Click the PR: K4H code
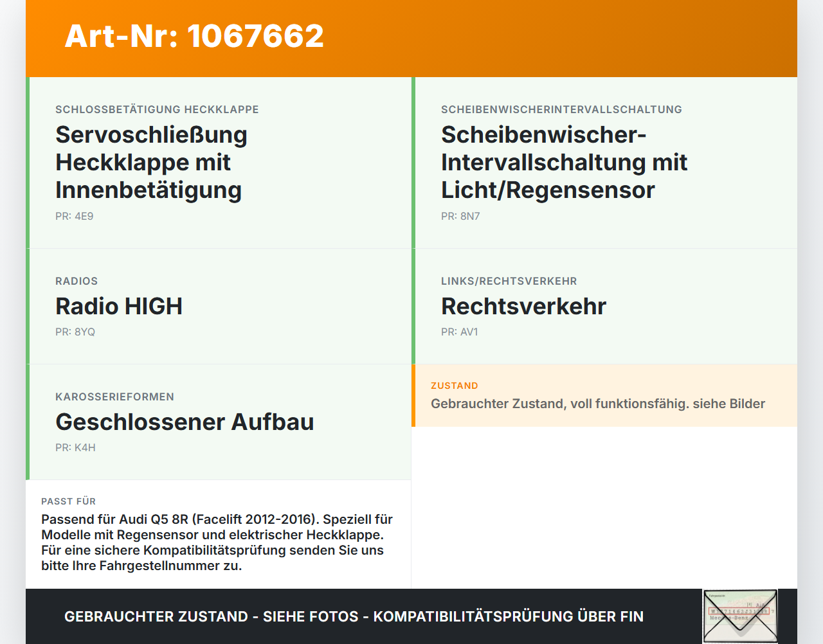Viewport: 823px width, 644px height. tap(75, 448)
